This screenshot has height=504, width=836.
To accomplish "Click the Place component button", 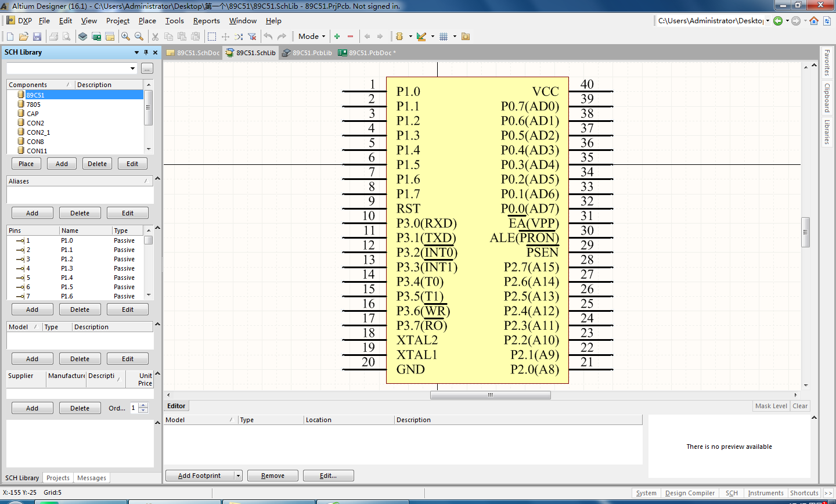I will coord(26,164).
